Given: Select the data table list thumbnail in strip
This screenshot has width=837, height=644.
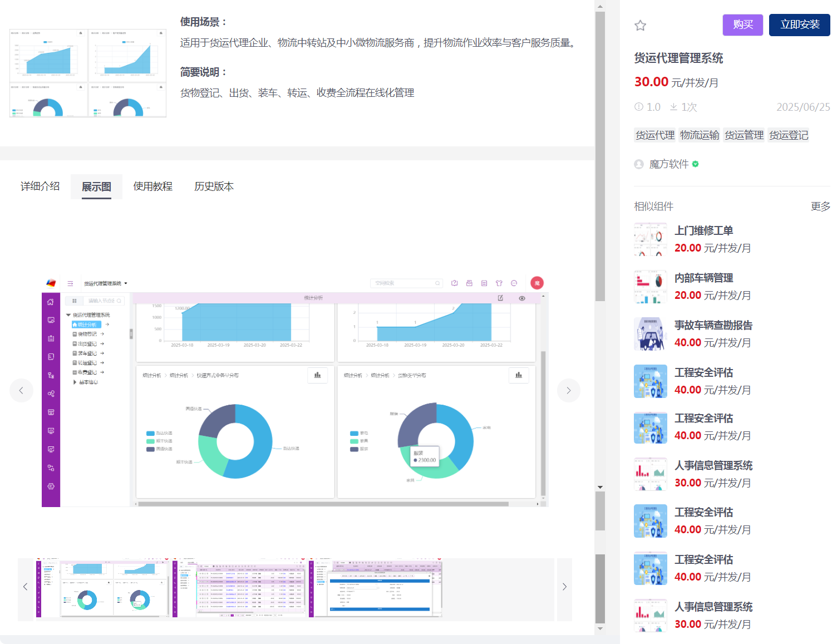Looking at the screenshot, I should [239, 588].
